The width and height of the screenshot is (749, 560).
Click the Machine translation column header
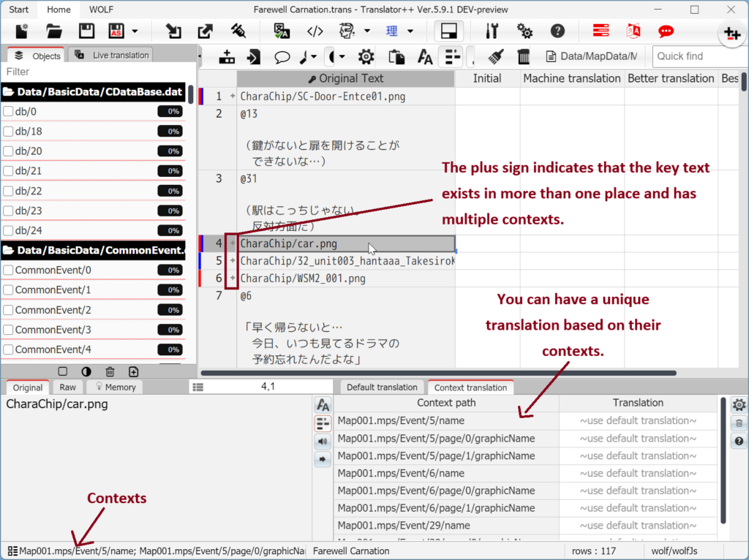pyautogui.click(x=572, y=79)
